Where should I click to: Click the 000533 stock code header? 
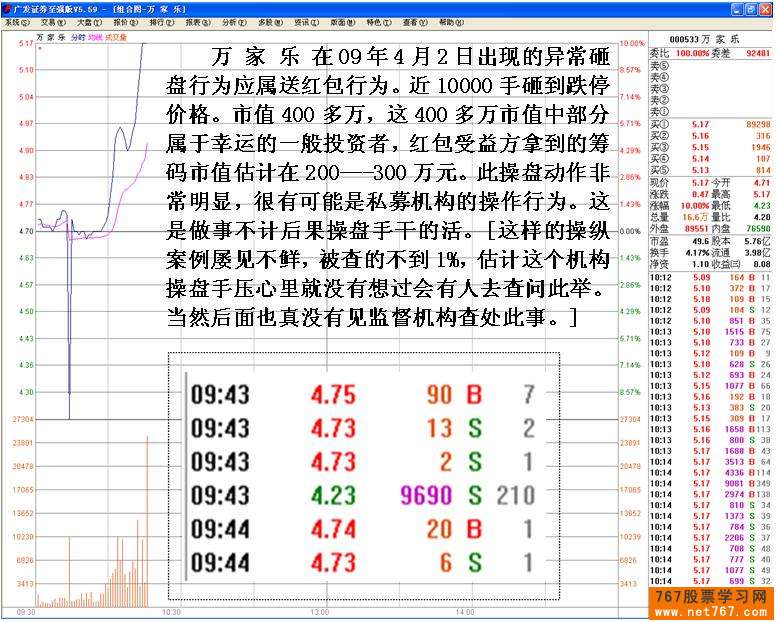point(684,36)
